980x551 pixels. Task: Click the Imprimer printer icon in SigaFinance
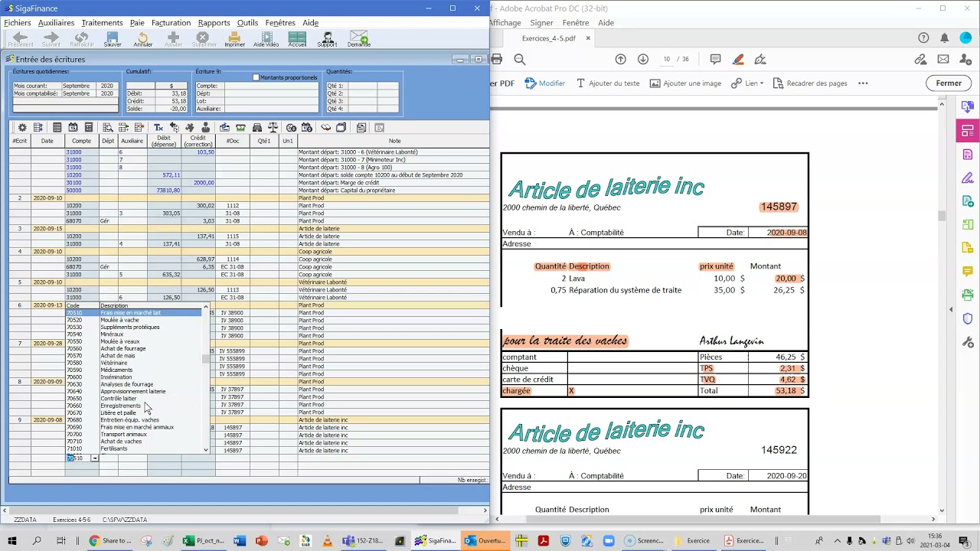(234, 39)
